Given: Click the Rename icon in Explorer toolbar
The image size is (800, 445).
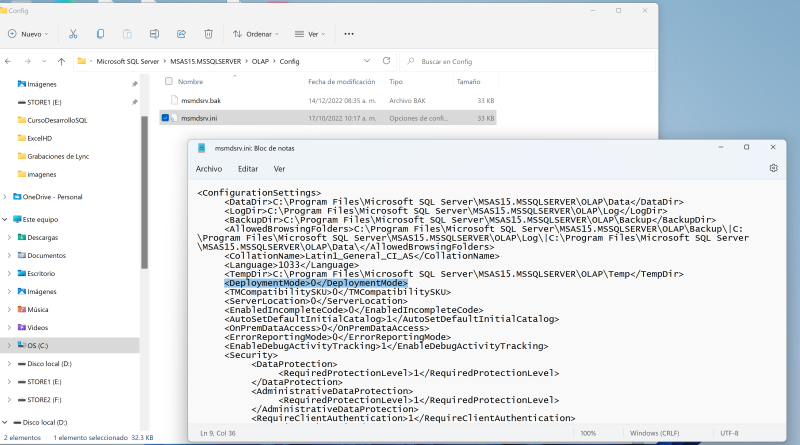Looking at the screenshot, I should (153, 33).
